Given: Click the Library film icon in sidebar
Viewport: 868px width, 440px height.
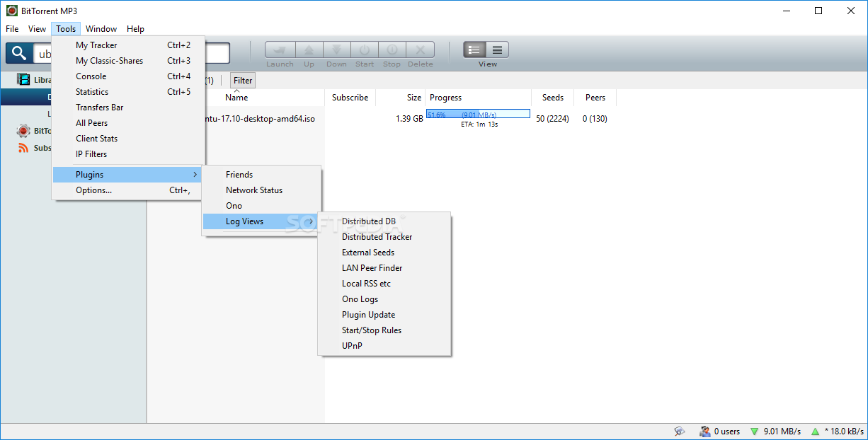Looking at the screenshot, I should click(x=24, y=79).
